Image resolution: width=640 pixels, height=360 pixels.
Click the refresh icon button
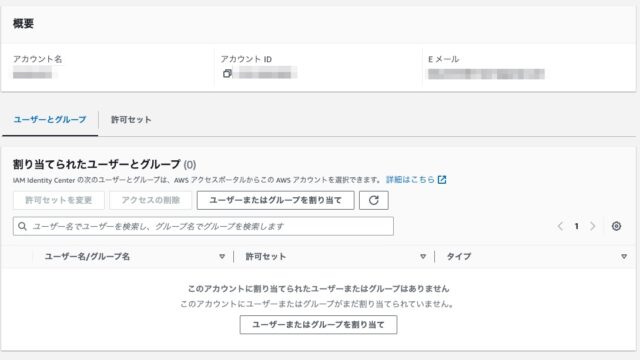pos(373,200)
